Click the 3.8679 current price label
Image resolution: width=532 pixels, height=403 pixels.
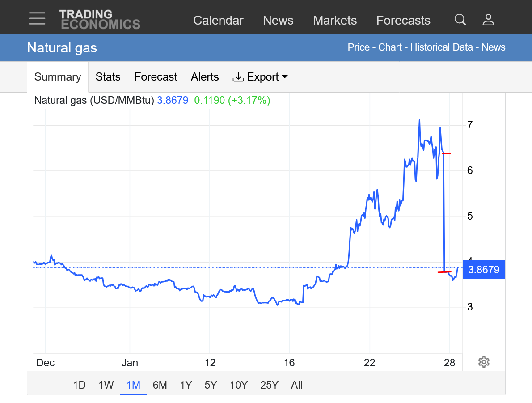[483, 270]
